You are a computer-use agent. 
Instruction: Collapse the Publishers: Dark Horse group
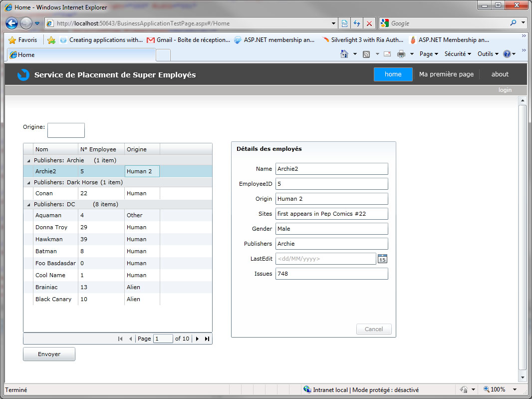pyautogui.click(x=28, y=183)
